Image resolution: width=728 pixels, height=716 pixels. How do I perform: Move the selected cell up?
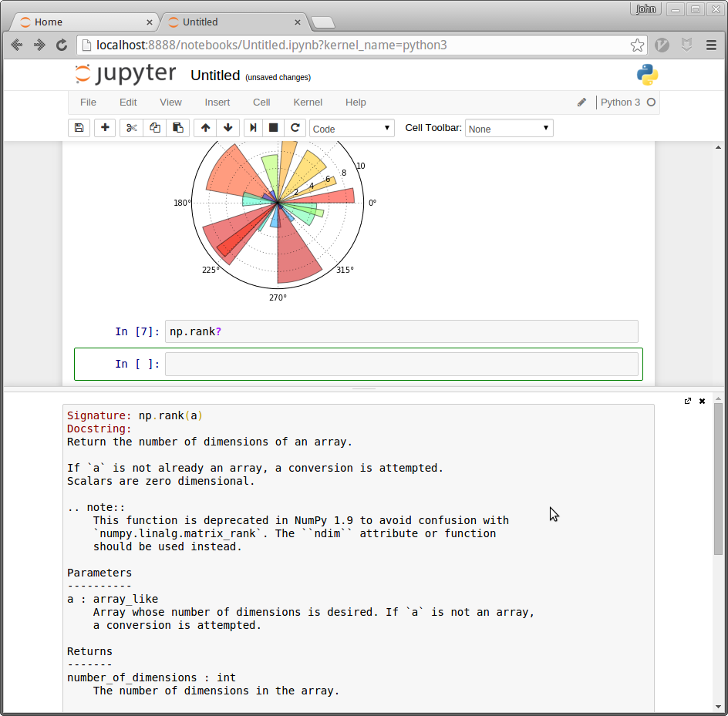pos(205,128)
